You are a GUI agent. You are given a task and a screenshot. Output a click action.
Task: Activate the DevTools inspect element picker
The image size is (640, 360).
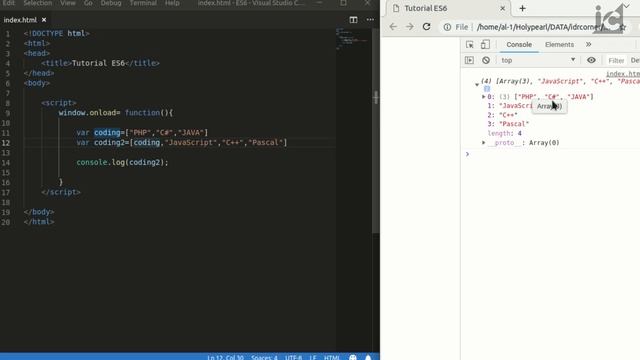pos(469,44)
